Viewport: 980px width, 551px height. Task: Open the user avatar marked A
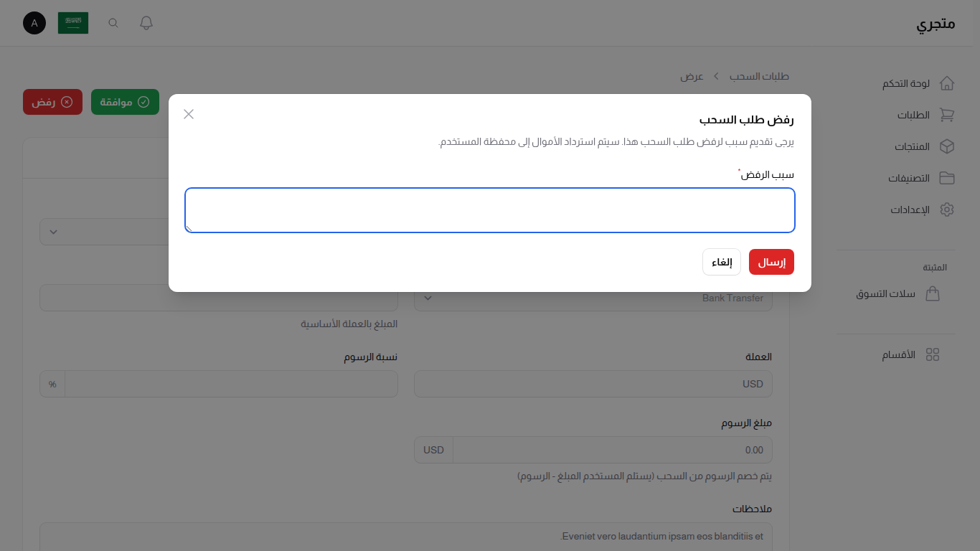tap(34, 23)
